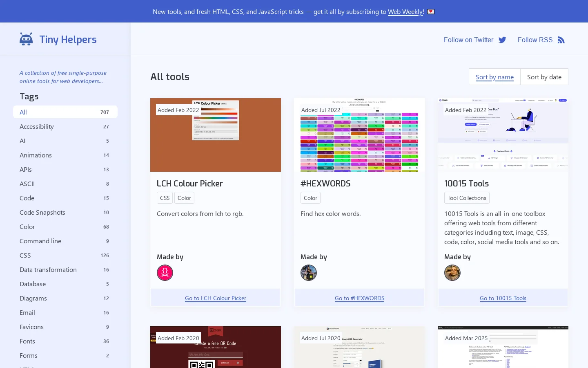Show tools tagged Database

(65, 284)
